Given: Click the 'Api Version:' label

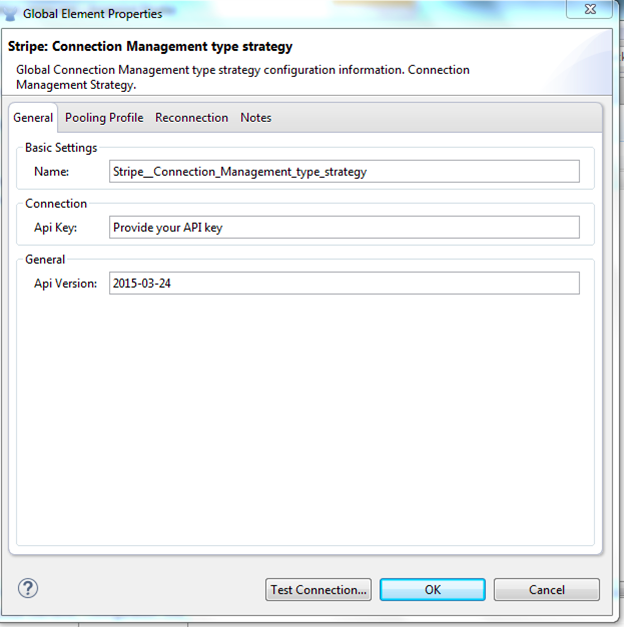Looking at the screenshot, I should coord(66,284).
